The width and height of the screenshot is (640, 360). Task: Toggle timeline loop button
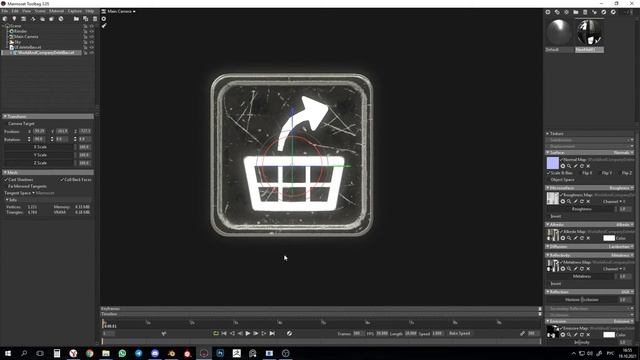tap(216, 333)
